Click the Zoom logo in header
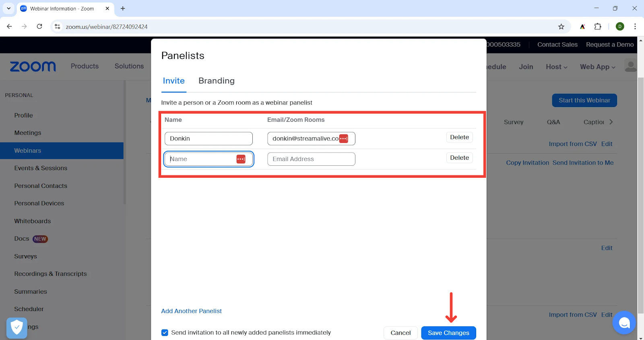This screenshot has width=644, height=340. point(33,66)
